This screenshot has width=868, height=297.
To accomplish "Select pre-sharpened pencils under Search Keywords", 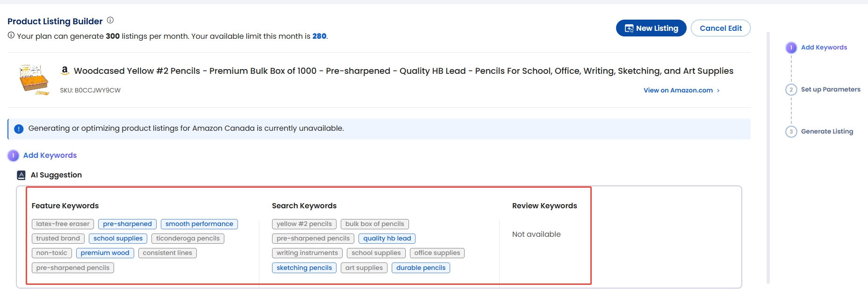I will [313, 239].
